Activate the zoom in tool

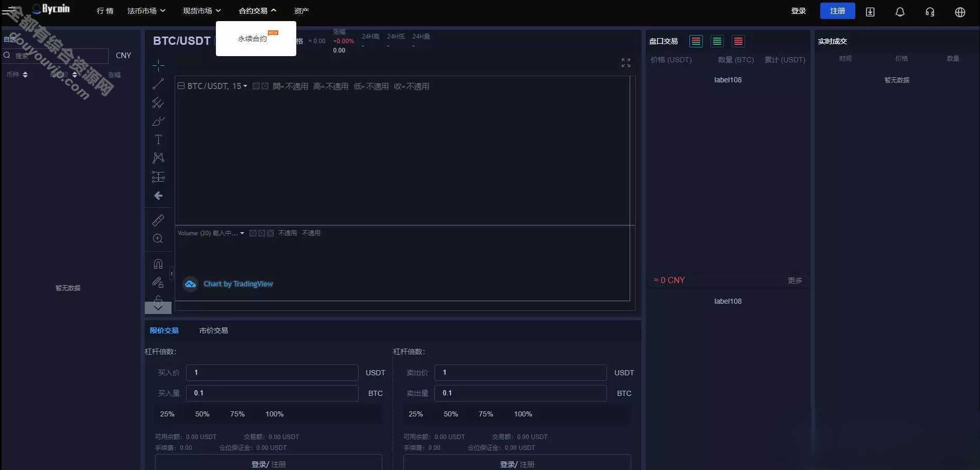tap(158, 239)
